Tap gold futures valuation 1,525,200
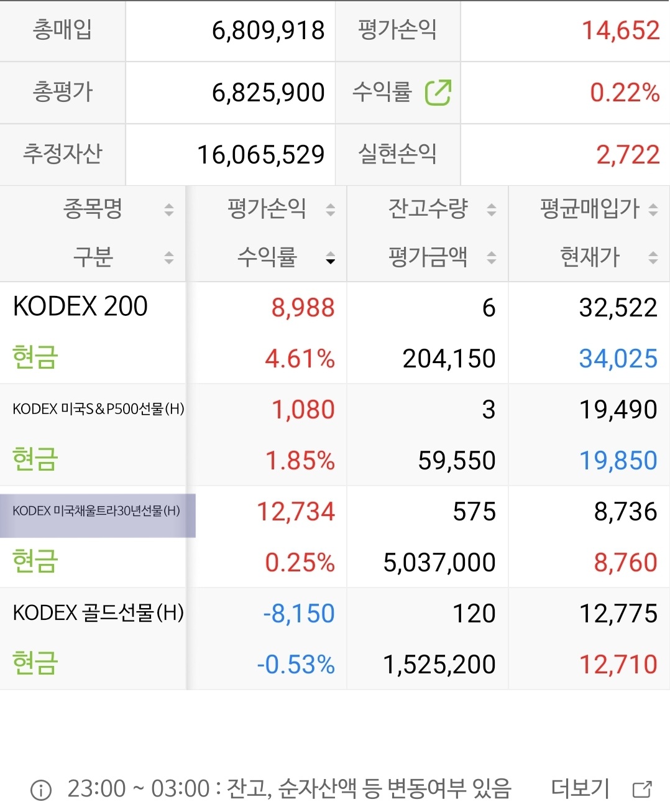Screen dimensions: 670x812 pos(439,665)
